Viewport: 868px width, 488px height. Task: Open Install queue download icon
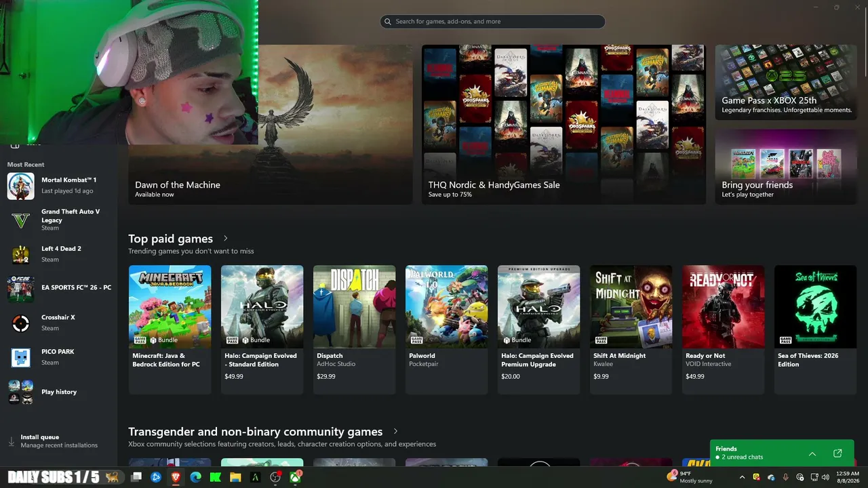tap(12, 441)
